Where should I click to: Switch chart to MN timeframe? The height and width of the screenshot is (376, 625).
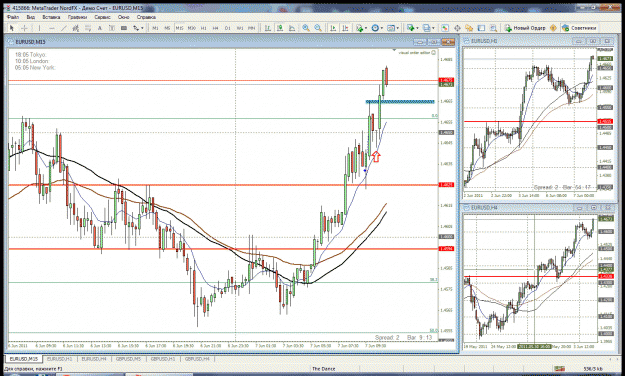pyautogui.click(x=252, y=28)
